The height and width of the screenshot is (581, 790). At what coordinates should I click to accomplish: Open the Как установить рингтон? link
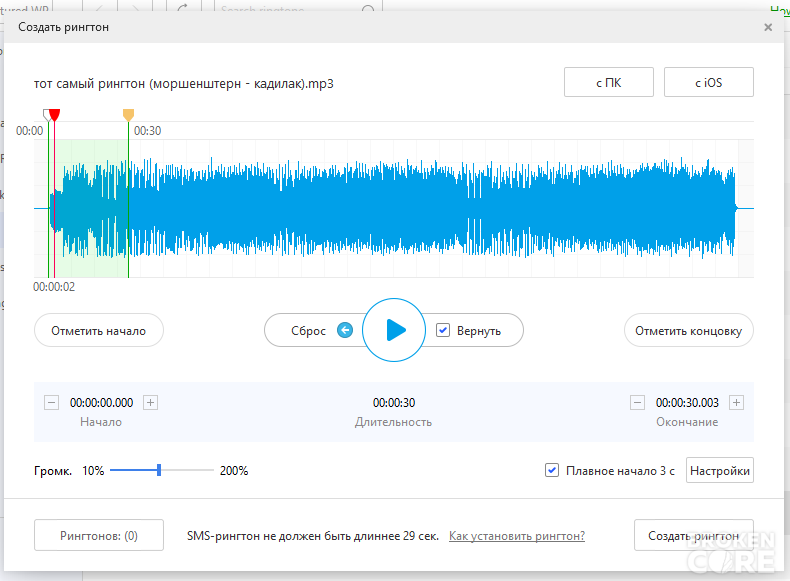coord(517,536)
